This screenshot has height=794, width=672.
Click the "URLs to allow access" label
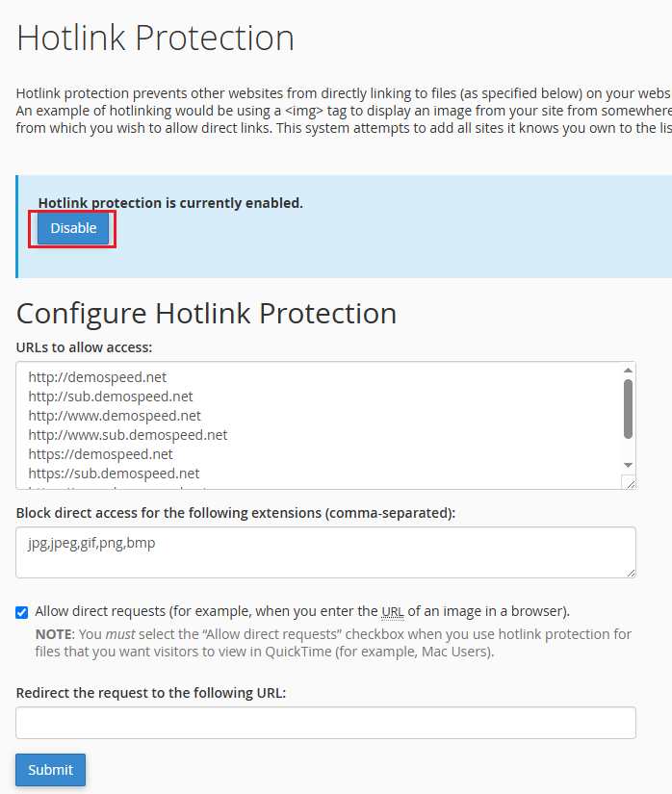[x=85, y=347]
